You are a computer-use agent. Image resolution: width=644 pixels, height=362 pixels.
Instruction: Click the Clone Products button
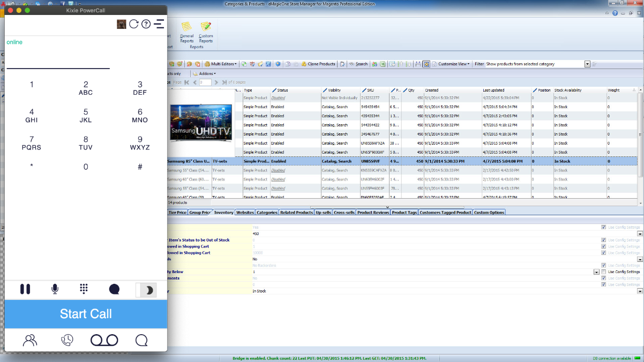click(x=318, y=64)
